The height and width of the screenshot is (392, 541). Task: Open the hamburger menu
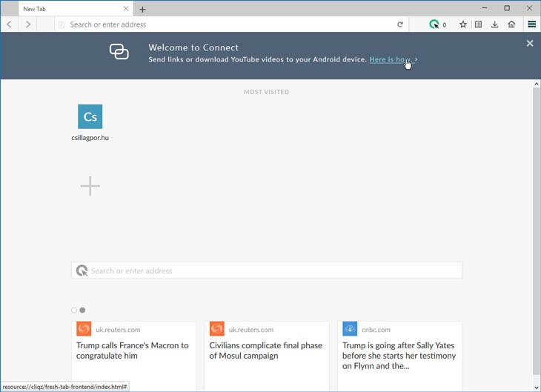(x=531, y=24)
